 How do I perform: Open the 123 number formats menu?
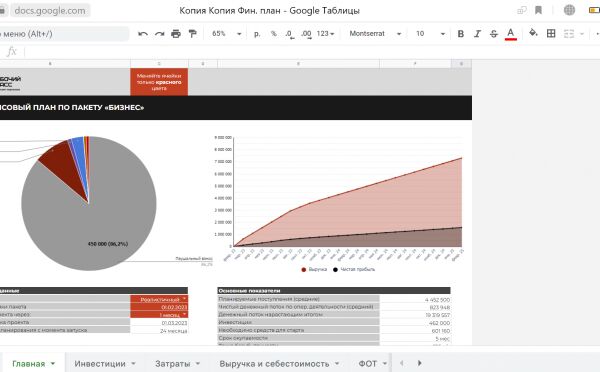click(x=325, y=34)
